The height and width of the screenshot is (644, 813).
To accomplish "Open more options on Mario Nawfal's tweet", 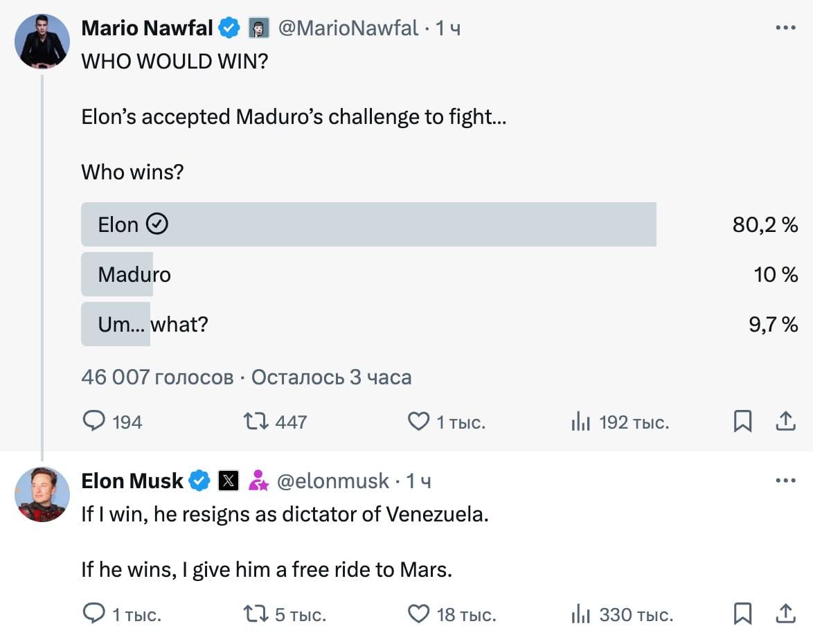I will [x=785, y=28].
